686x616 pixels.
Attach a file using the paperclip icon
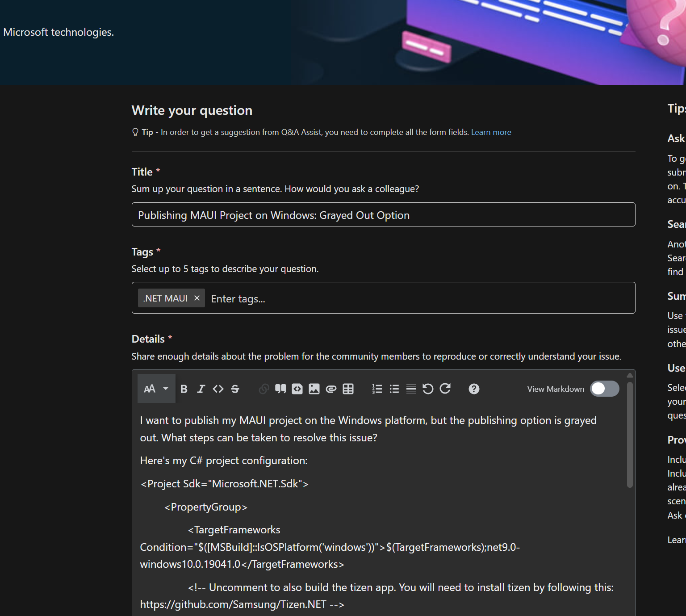[331, 389]
